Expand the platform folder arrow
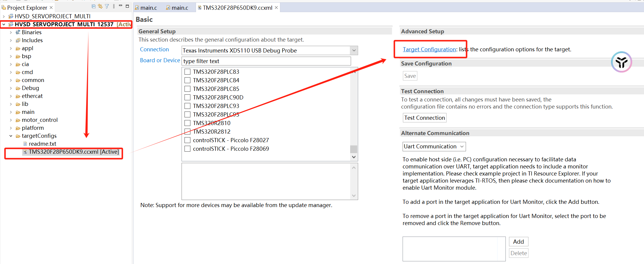This screenshot has width=644, height=264. point(11,128)
